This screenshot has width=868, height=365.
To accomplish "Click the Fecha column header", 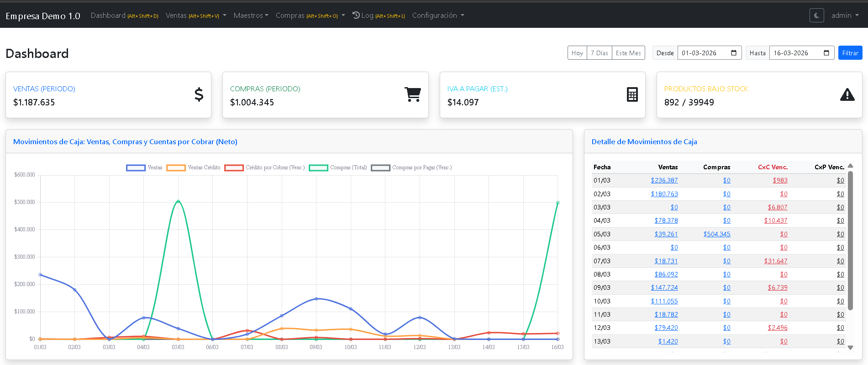I will coord(602,167).
